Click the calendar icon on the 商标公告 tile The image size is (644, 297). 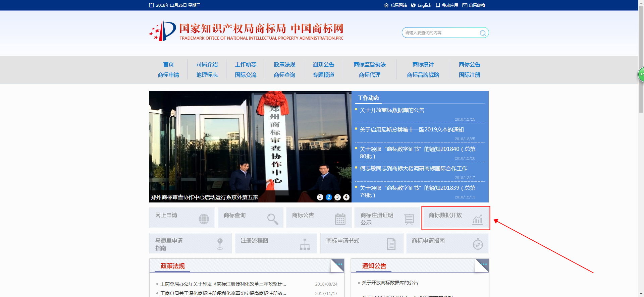340,219
